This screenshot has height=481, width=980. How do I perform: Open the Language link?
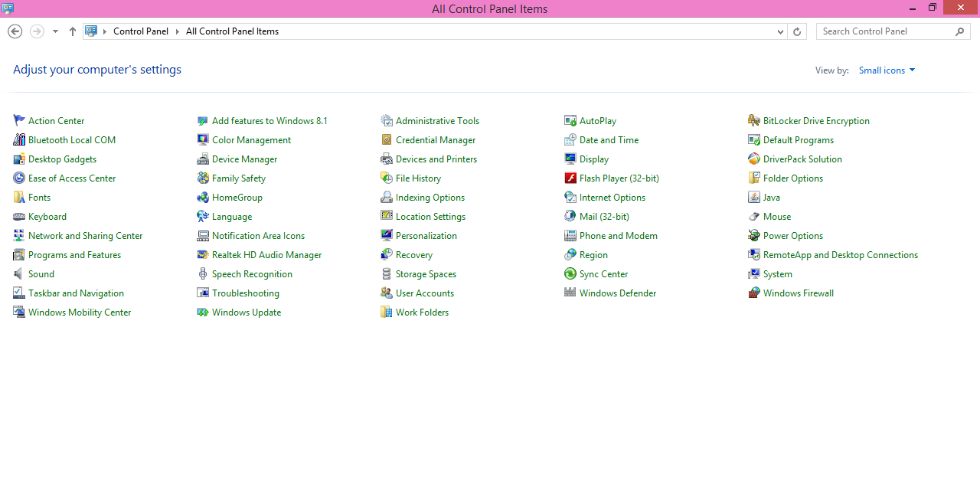(x=232, y=217)
